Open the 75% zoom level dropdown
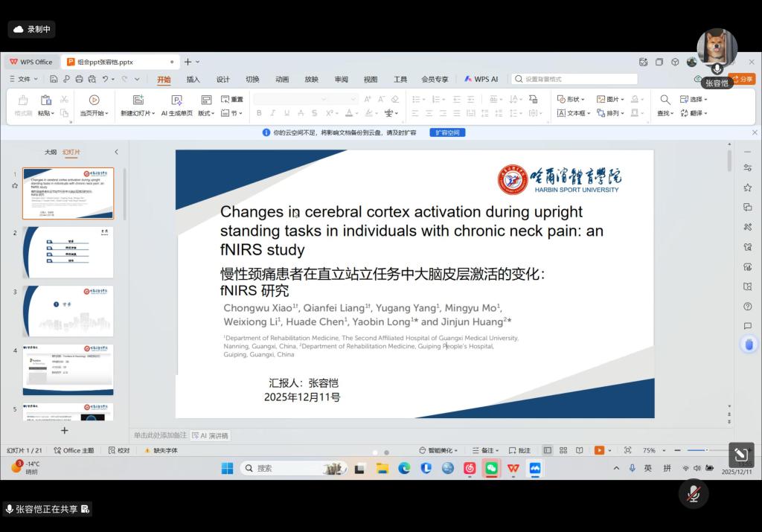 (x=653, y=450)
